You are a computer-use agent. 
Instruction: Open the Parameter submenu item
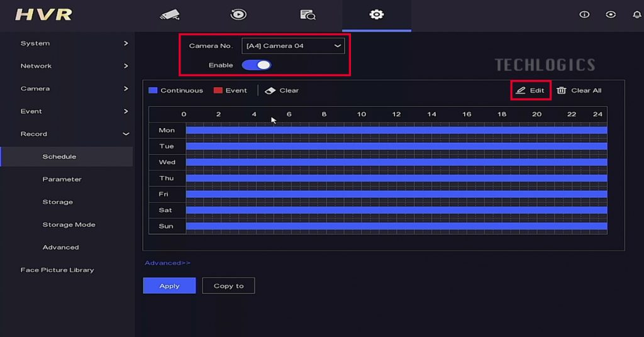62,179
